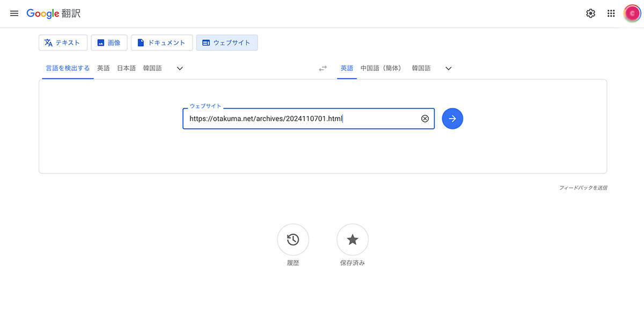Click the フィードバックを送信 link
644x326 pixels.
coord(583,188)
